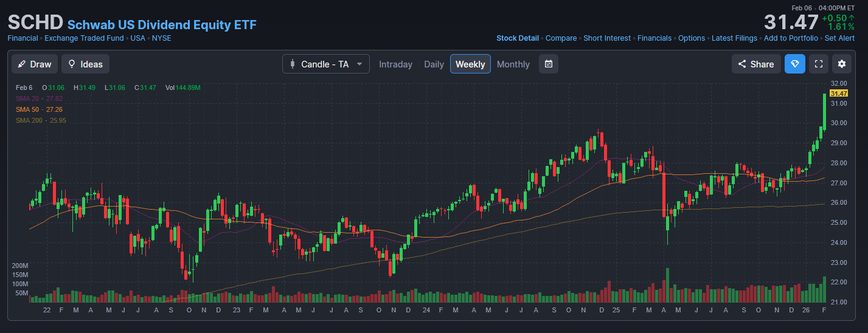The height and width of the screenshot is (333, 868).
Task: Open the NYSE exchange link
Action: click(162, 38)
